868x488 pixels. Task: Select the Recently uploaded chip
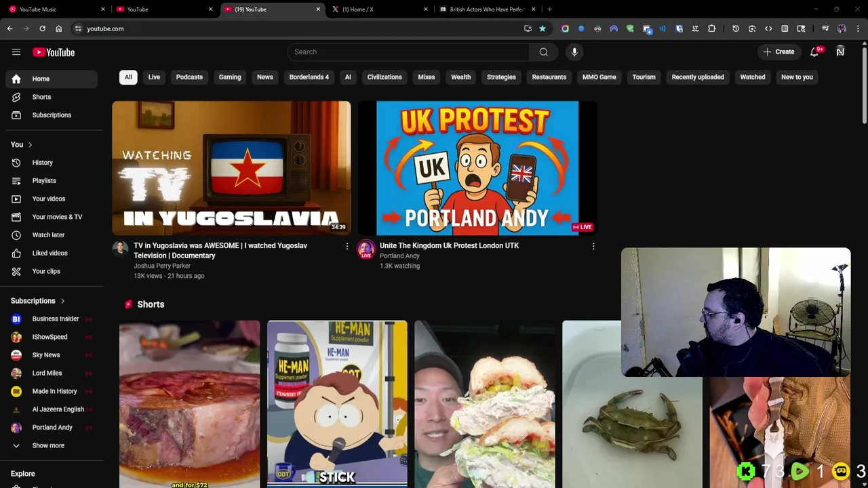(698, 77)
